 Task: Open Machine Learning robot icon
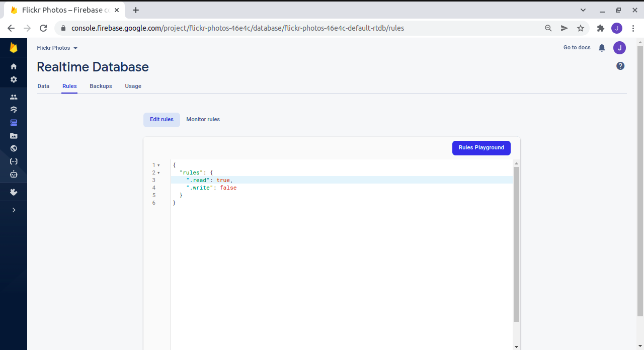[x=14, y=174]
